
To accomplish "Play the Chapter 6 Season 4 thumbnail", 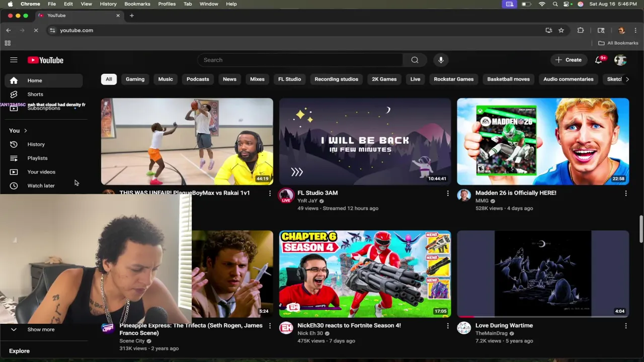I will [x=365, y=274].
